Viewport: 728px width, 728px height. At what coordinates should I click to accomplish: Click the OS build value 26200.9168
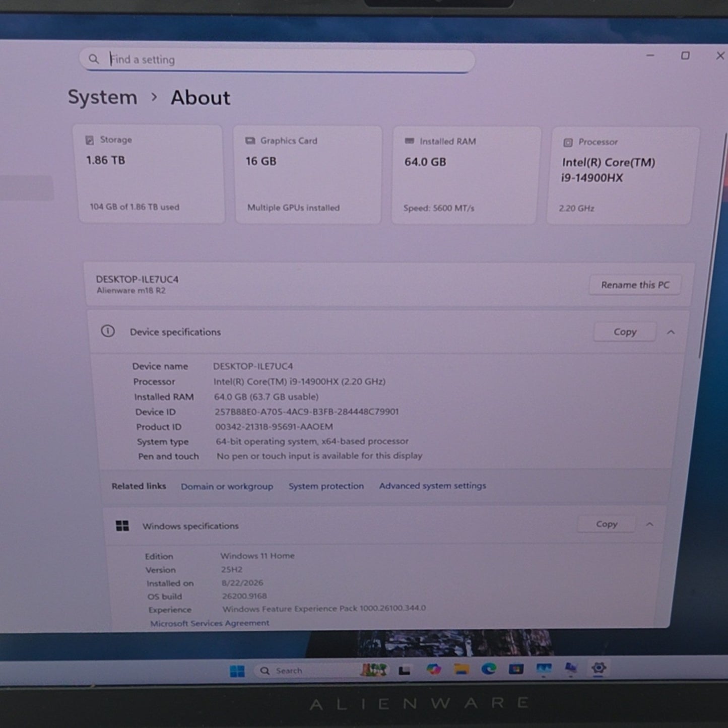244,596
